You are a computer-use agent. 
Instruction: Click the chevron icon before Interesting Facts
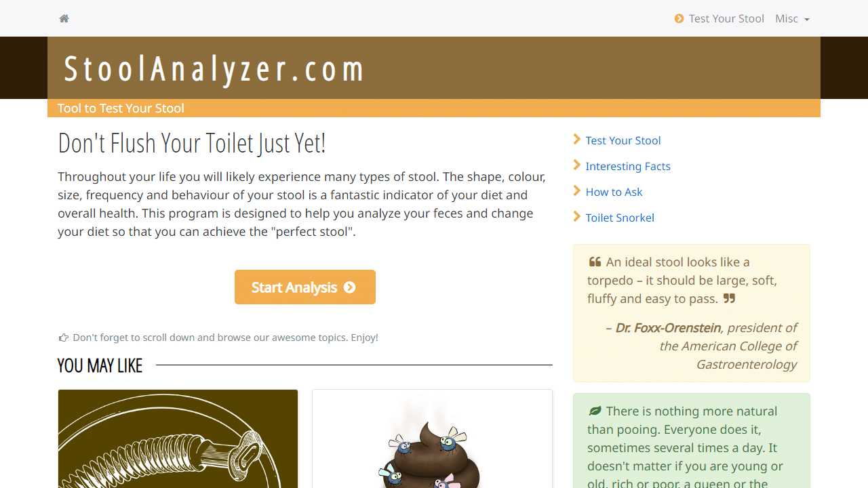tap(577, 165)
